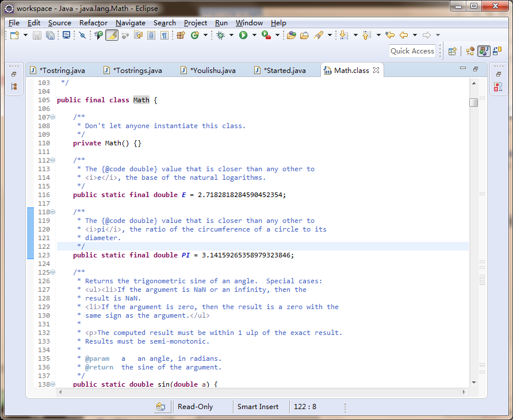Restore the left sidebar view stack
Image resolution: width=513 pixels, height=420 pixels.
point(14,74)
